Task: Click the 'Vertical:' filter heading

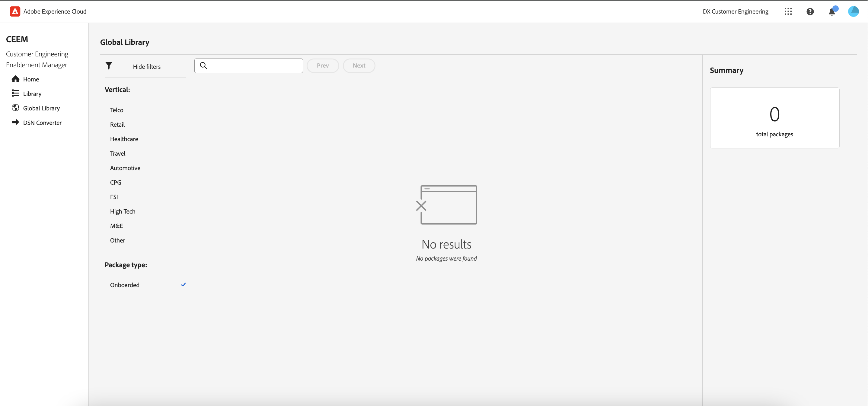Action: click(x=117, y=90)
